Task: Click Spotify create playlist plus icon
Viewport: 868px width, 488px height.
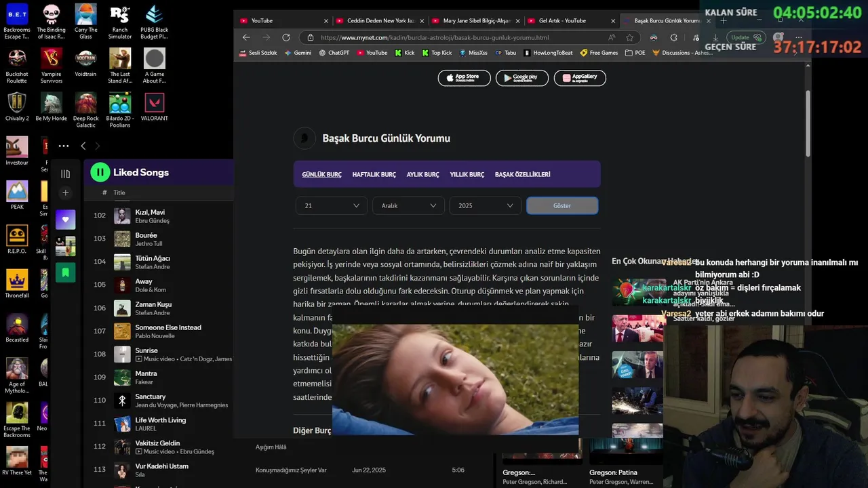Action: pos(65,192)
